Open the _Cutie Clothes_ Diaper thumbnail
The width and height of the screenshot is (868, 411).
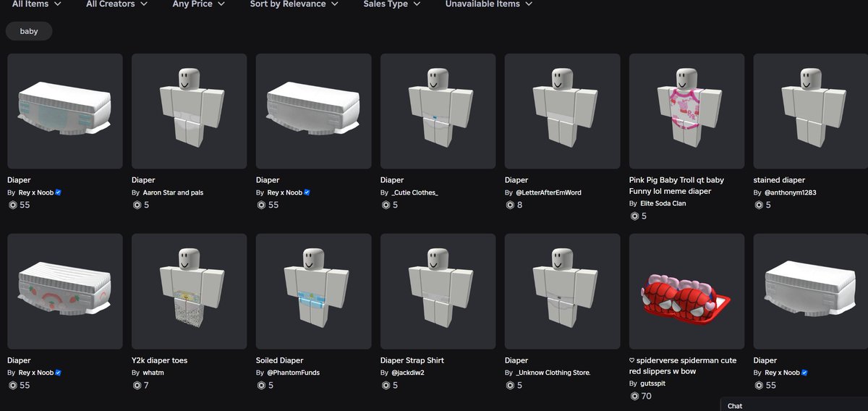pos(438,111)
